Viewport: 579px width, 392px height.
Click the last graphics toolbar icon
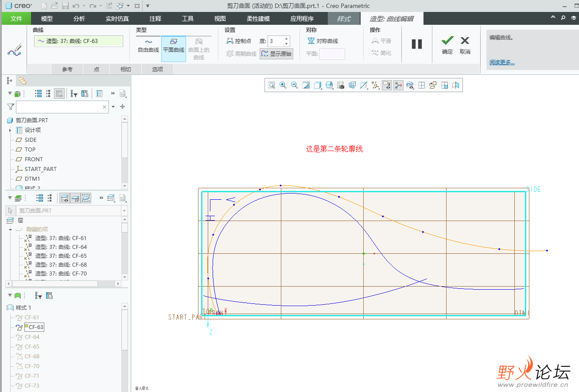click(456, 85)
